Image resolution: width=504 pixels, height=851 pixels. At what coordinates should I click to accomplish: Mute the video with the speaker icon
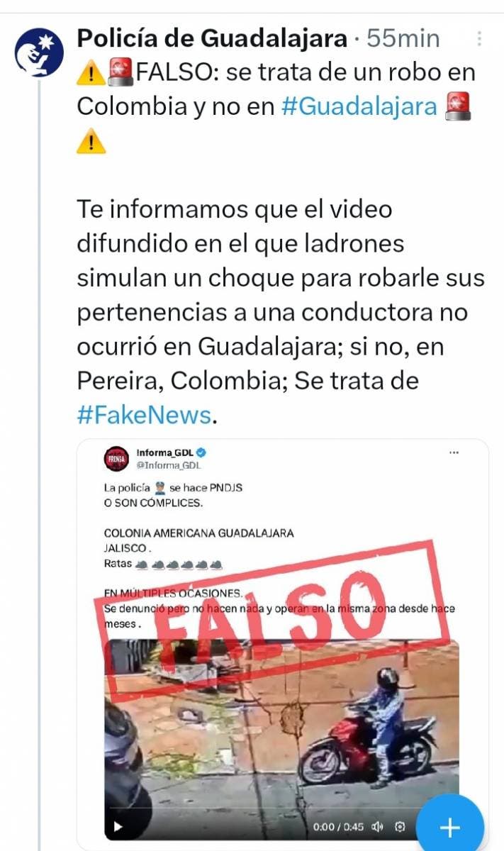[377, 827]
